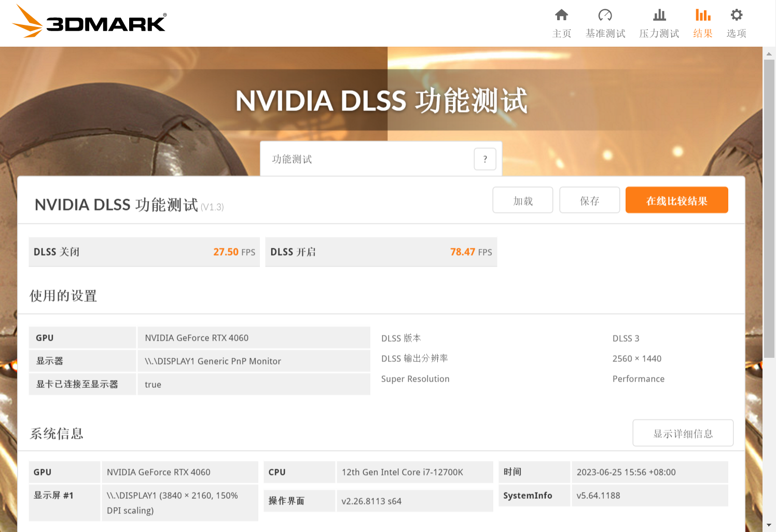
Task: Click the scrollbar down arrow
Action: (x=769, y=525)
